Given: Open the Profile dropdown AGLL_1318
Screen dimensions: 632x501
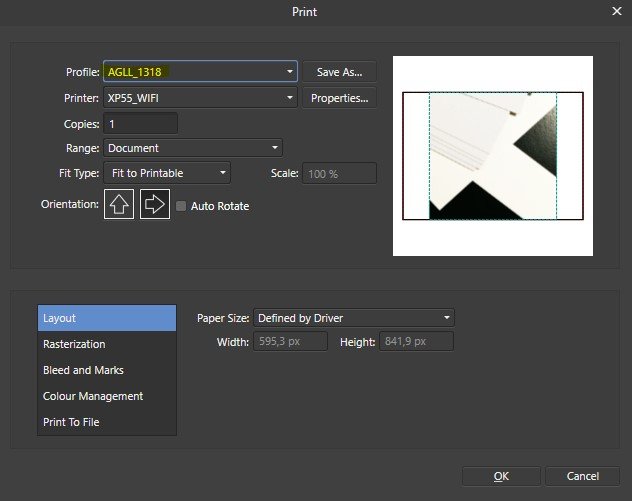Looking at the screenshot, I should coord(200,72).
